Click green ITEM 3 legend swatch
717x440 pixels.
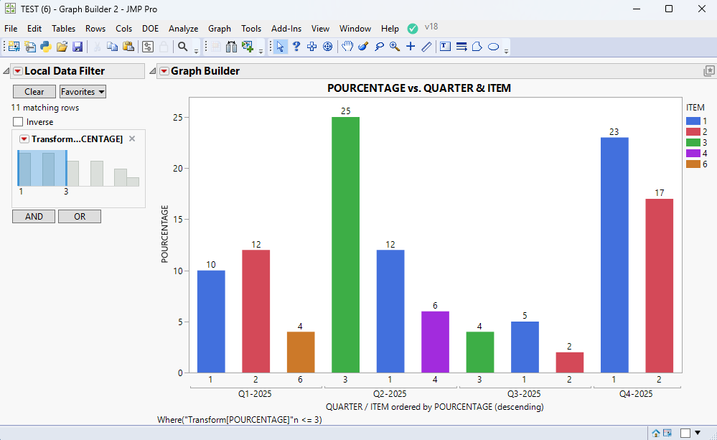693,143
